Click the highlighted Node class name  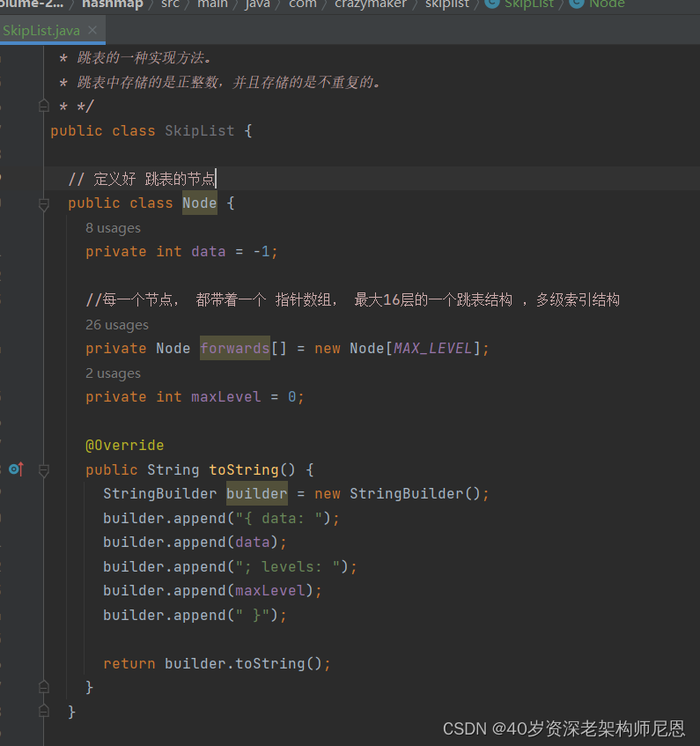[200, 203]
